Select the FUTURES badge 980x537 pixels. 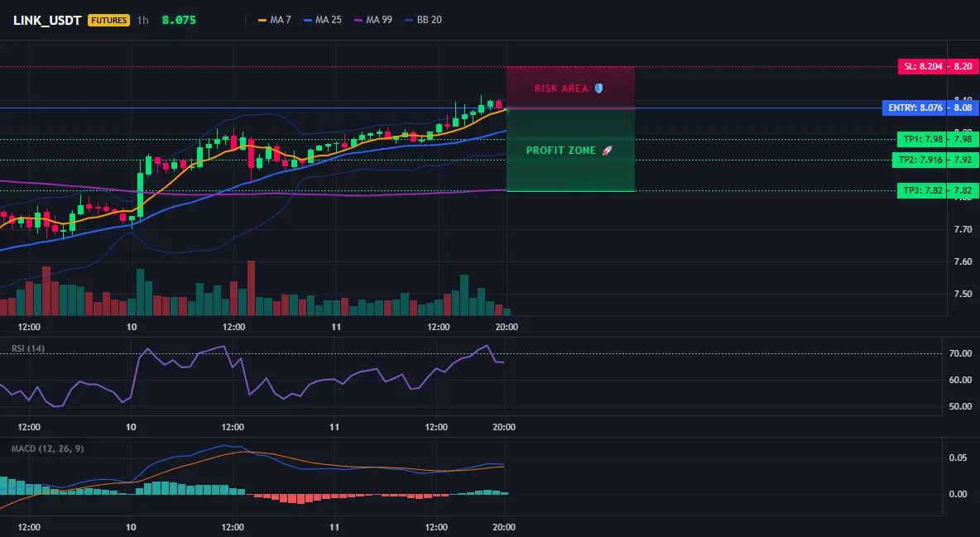pos(108,20)
